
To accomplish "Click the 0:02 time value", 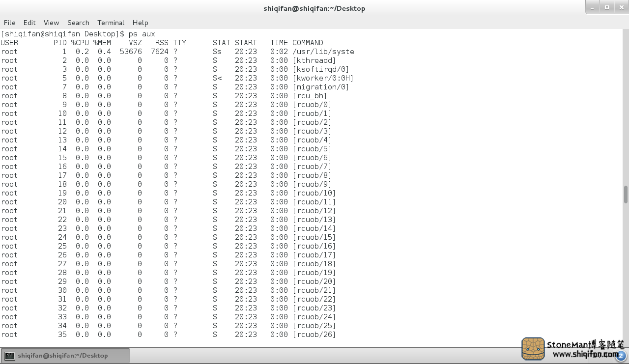I will [279, 52].
